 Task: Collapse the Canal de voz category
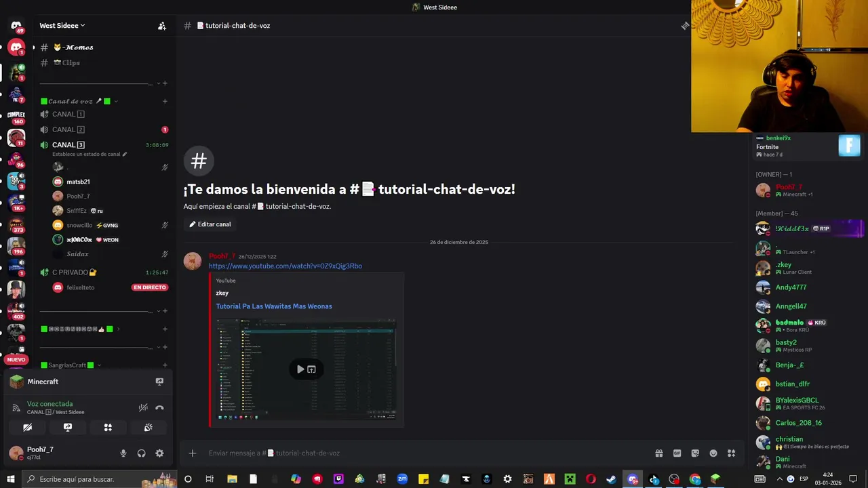click(79, 102)
